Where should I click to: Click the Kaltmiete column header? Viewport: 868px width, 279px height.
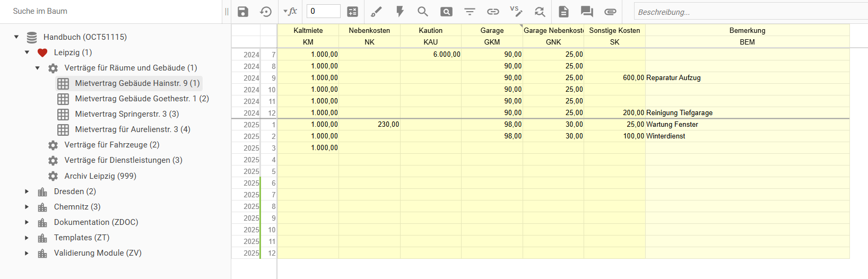coord(308,30)
